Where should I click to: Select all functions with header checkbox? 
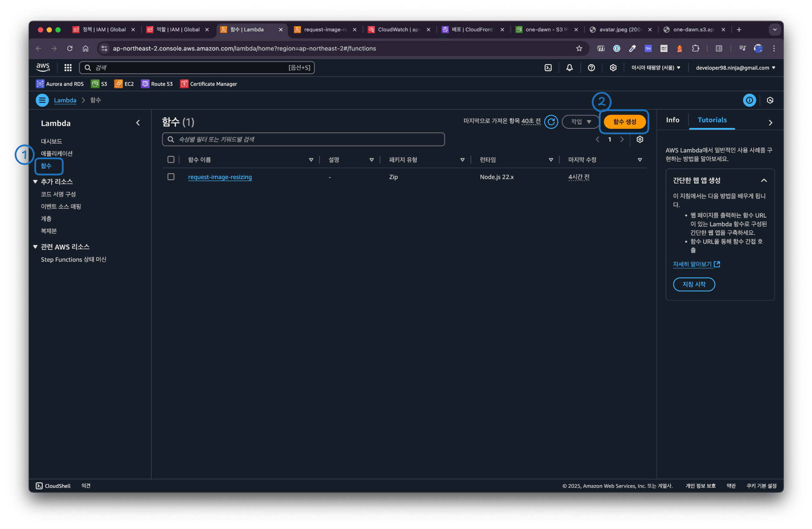171,160
